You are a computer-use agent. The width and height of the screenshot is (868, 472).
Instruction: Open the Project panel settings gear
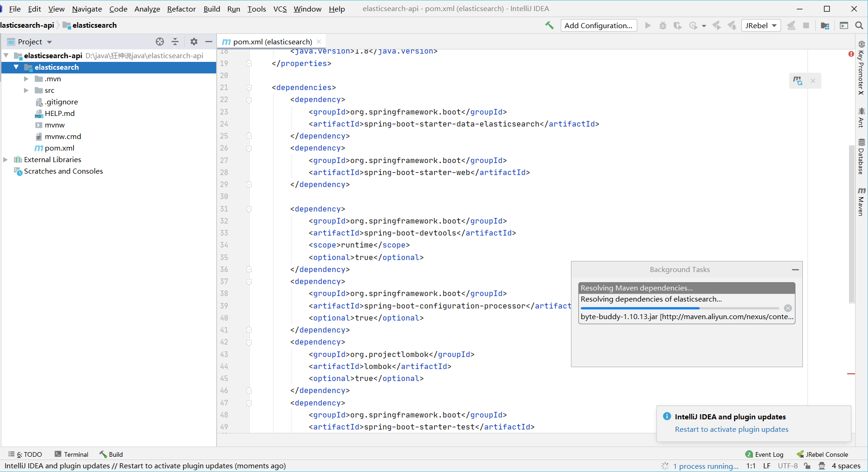point(194,42)
